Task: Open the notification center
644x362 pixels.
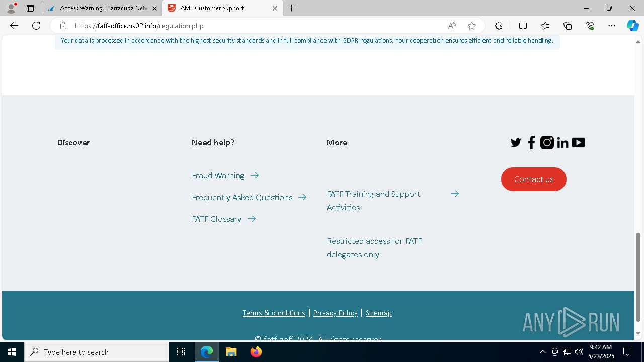Action: 627,352
